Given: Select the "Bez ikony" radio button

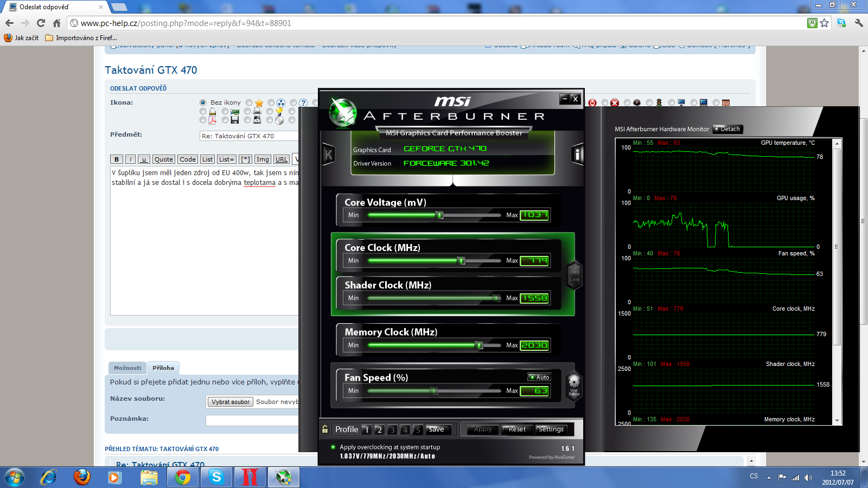Looking at the screenshot, I should 203,102.
